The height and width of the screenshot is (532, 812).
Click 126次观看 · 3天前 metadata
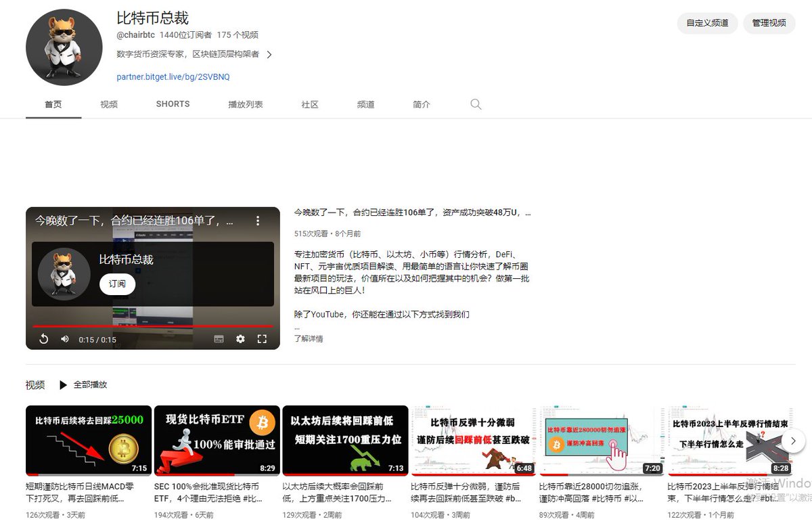coord(55,515)
